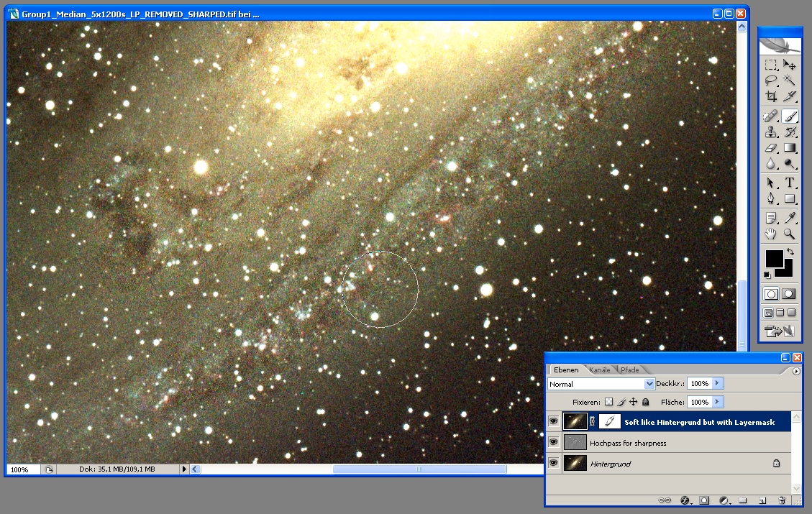
Task: Select the Hand tool
Action: [771, 234]
